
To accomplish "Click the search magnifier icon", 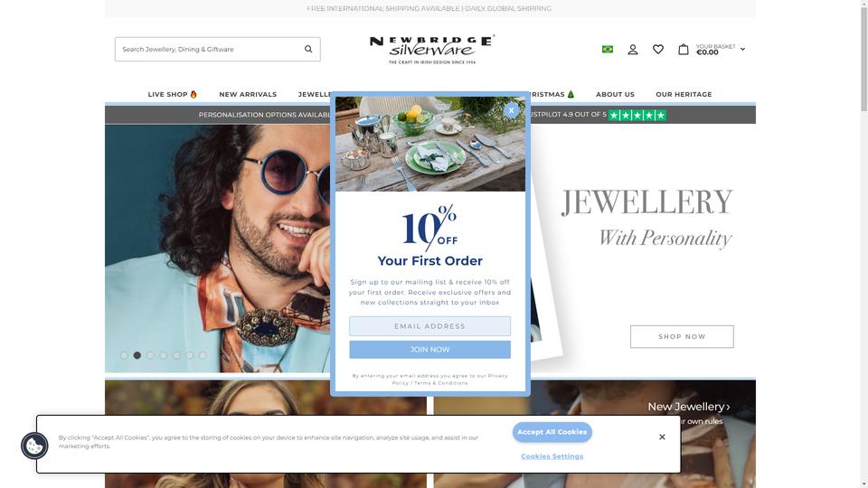I will (308, 49).
